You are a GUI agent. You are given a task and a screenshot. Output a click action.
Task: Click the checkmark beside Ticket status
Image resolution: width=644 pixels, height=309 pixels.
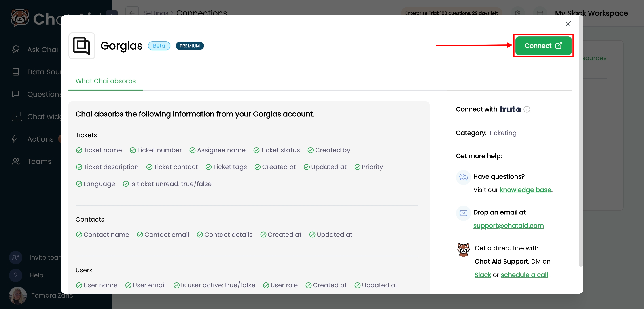pyautogui.click(x=256, y=150)
